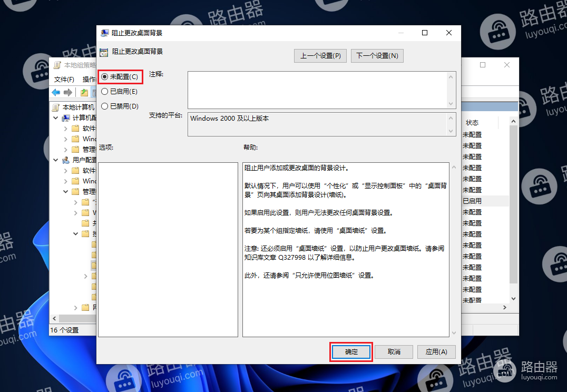Open the 操作 menu
This screenshot has height=392, width=567.
click(89, 79)
